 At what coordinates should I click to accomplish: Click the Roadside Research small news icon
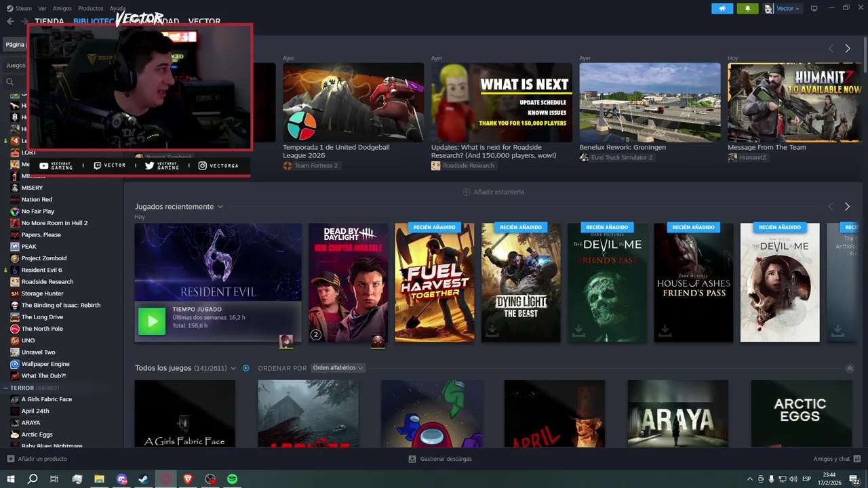point(435,165)
